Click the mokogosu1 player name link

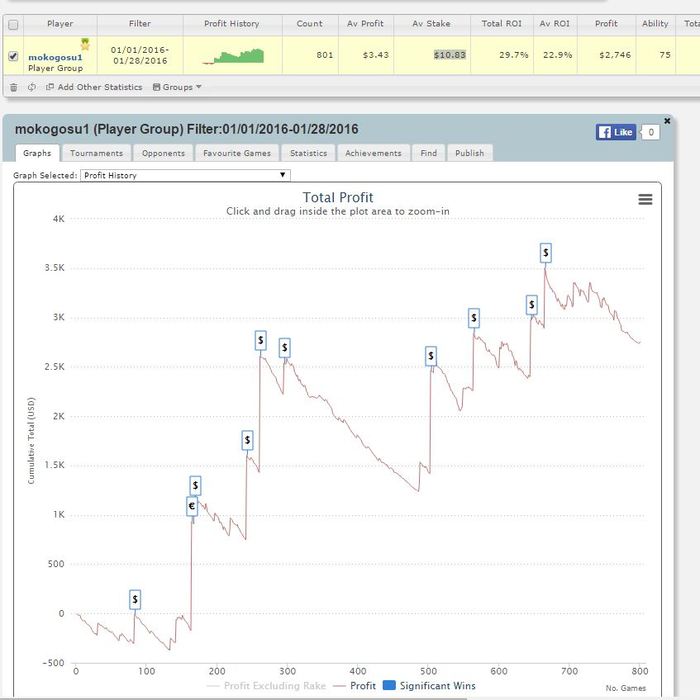coord(55,57)
